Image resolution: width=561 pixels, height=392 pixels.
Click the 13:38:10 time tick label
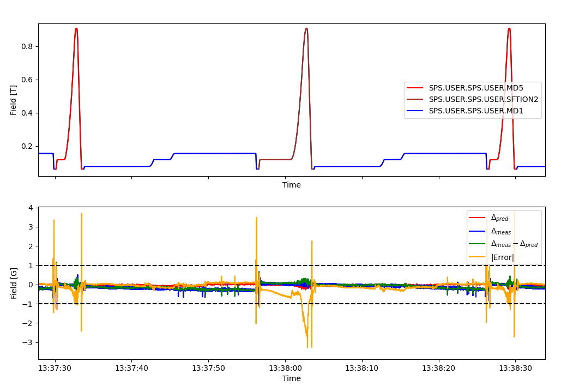[363, 369]
